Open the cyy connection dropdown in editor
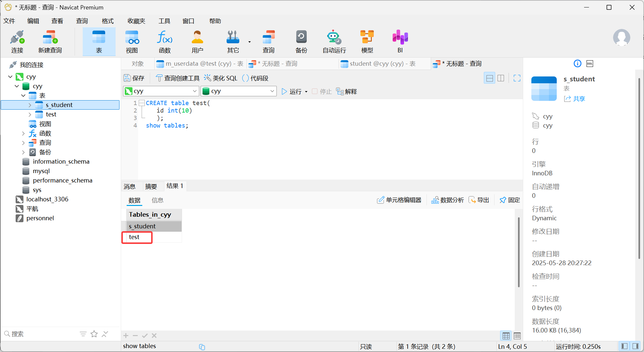 pyautogui.click(x=194, y=91)
